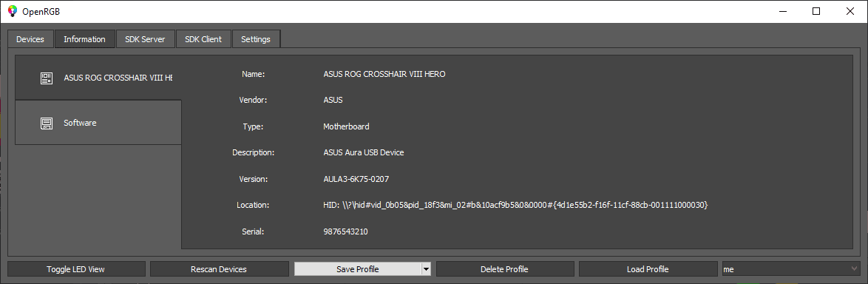Click the Type value Motherboard
Screen dimensions: 868x284
[x=346, y=126]
